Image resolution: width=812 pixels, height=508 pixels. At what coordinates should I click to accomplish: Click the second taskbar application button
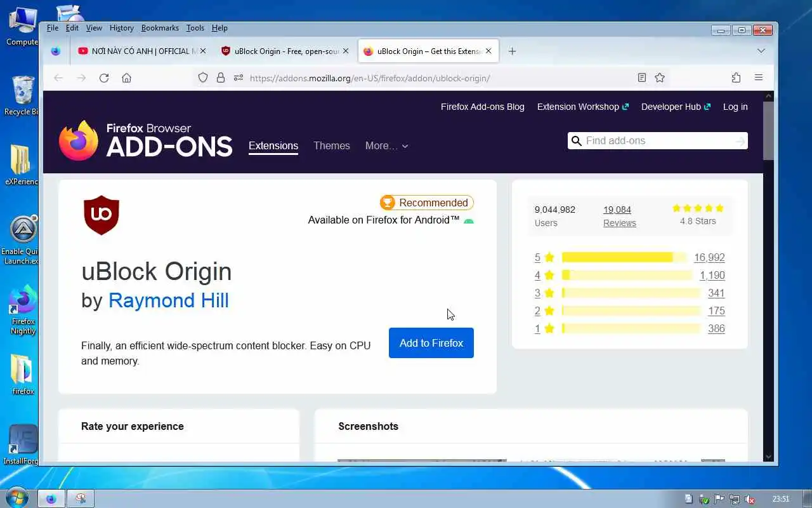[81, 499]
